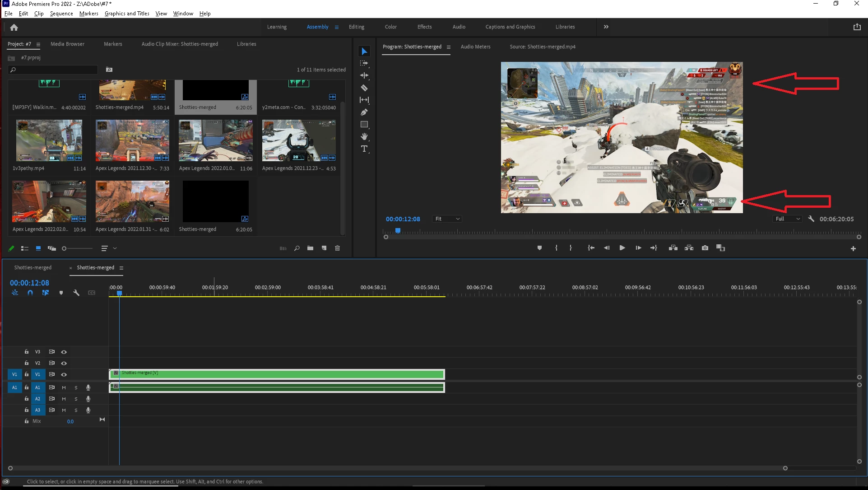The height and width of the screenshot is (490, 868).
Task: Switch to the Editing workspace tab
Action: 356,27
